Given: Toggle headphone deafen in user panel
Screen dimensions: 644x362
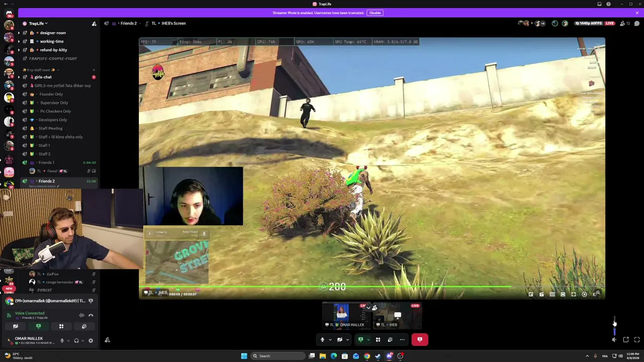Looking at the screenshot, I should tap(76, 340).
